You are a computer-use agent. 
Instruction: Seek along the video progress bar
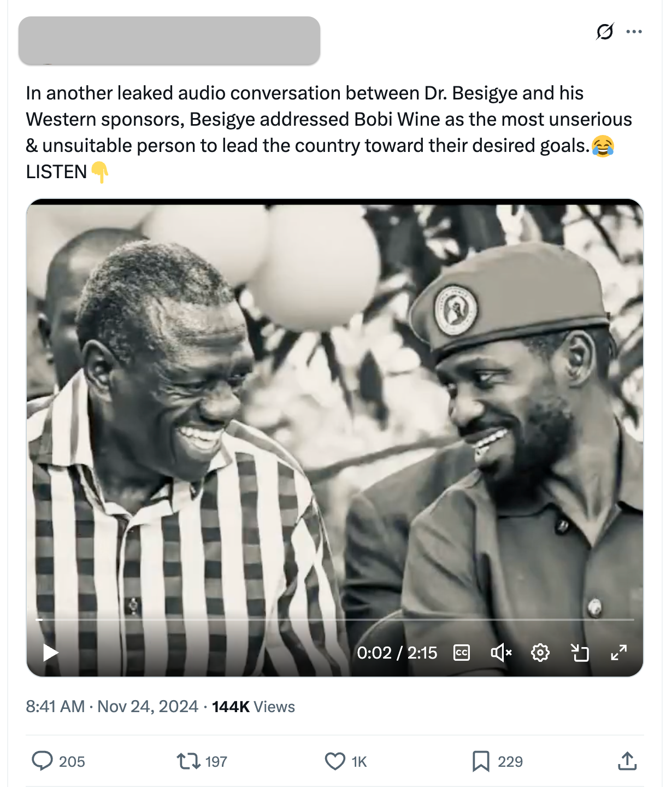tap(334, 620)
